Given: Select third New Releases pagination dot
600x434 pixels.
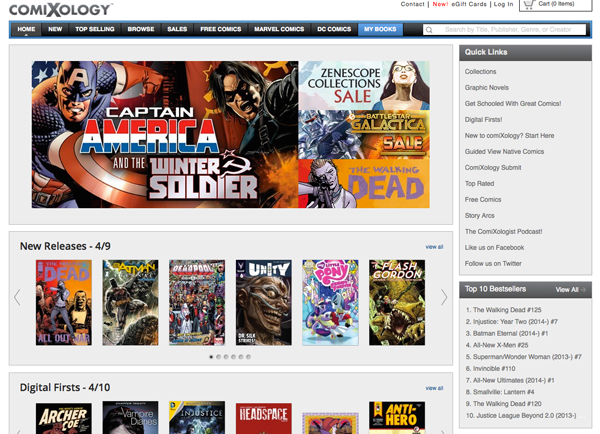Looking at the screenshot, I should coord(226,356).
